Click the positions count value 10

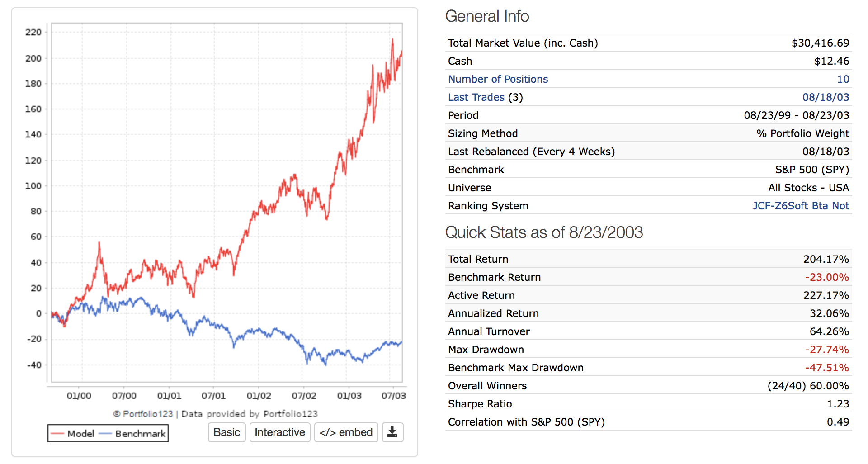point(843,79)
